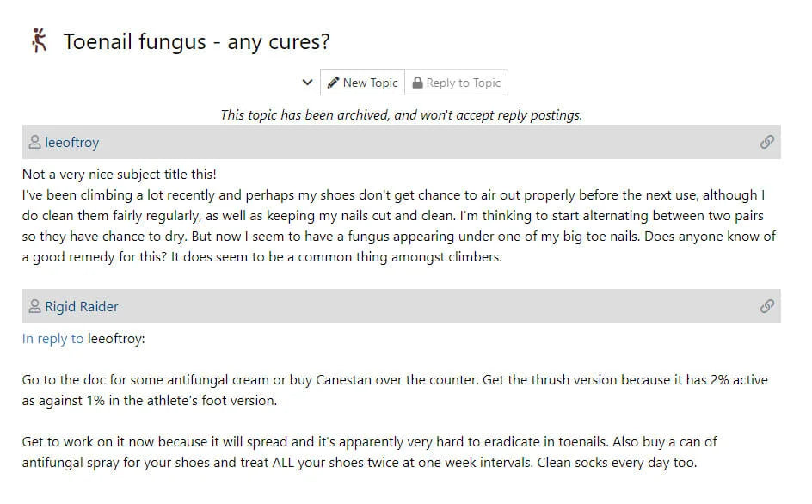Click the archived topic notice text
The image size is (812, 504).
click(x=401, y=114)
